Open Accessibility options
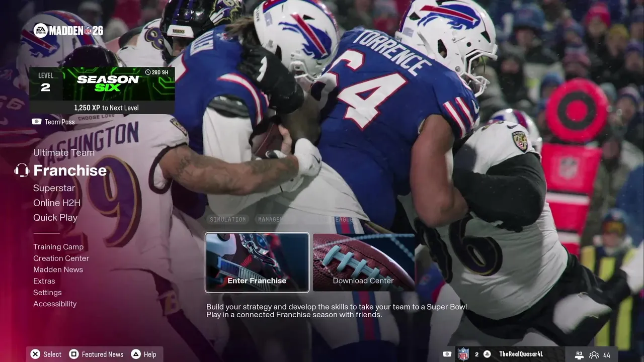 pos(55,304)
